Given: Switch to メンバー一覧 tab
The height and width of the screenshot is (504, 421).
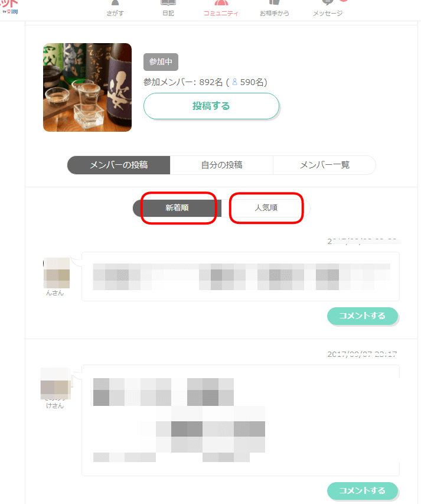Looking at the screenshot, I should (324, 165).
